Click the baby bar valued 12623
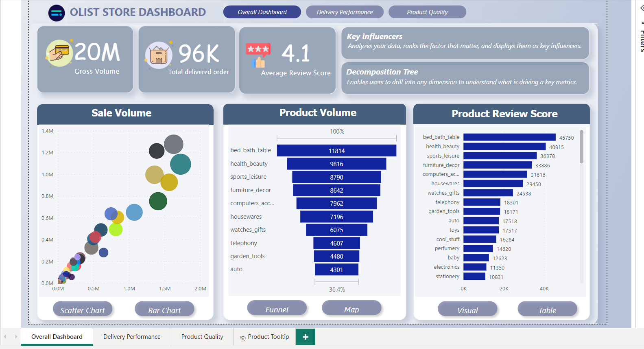Viewport: 644px width, 349px height. (x=476, y=258)
